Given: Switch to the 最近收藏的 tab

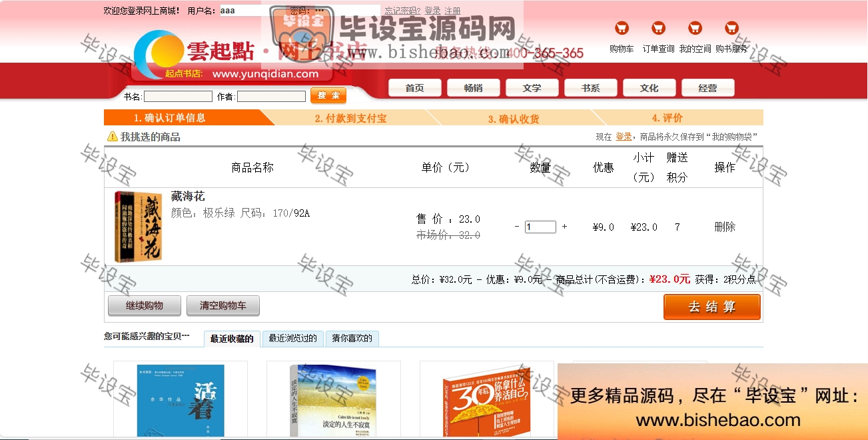Looking at the screenshot, I should 232,339.
